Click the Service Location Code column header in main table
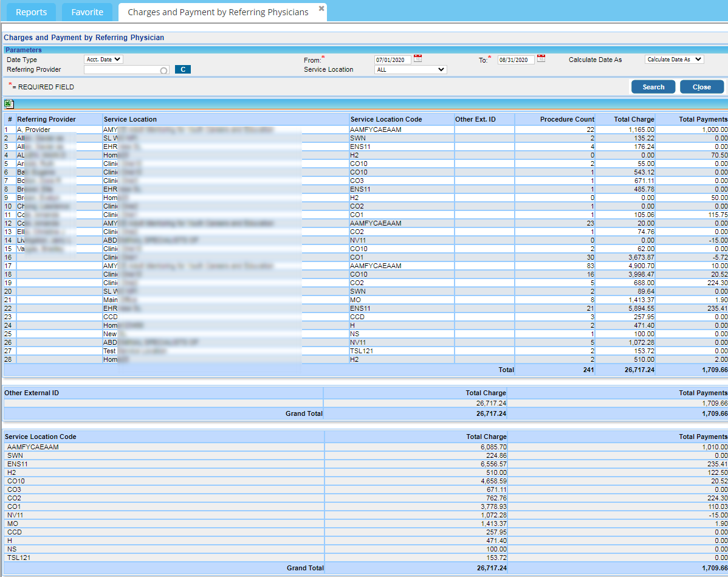Screen dimensions: 728x577 (386, 119)
